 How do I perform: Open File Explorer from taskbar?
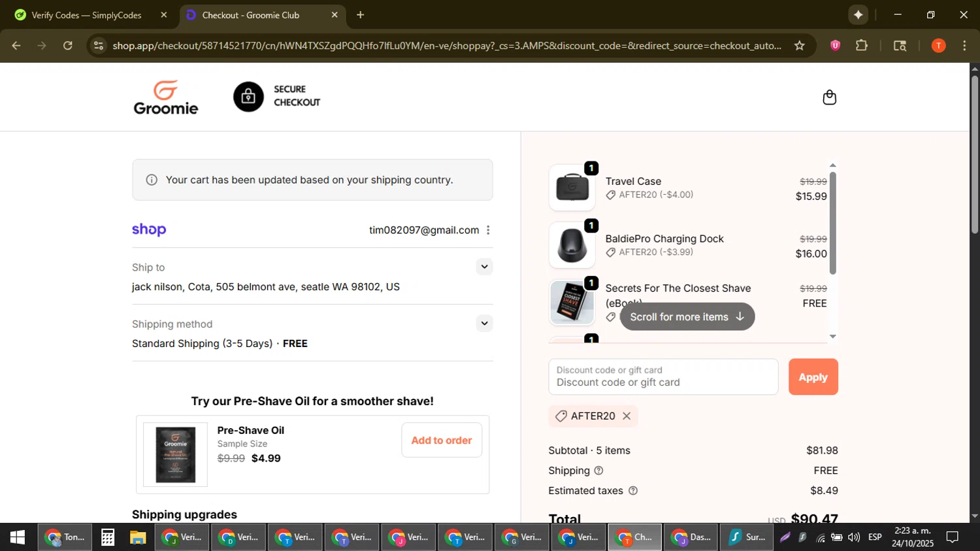point(138,538)
